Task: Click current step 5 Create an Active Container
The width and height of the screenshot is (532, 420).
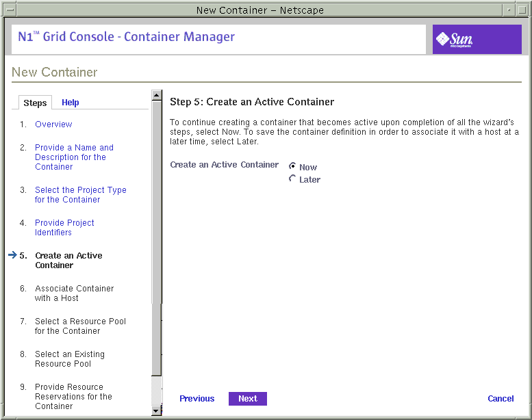Action: [x=68, y=261]
